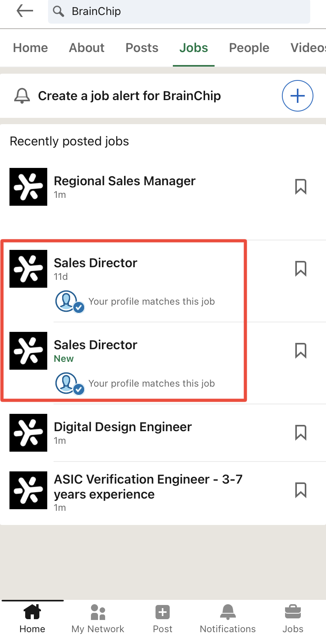Open Jobs briefcase in bottom bar

(x=293, y=619)
